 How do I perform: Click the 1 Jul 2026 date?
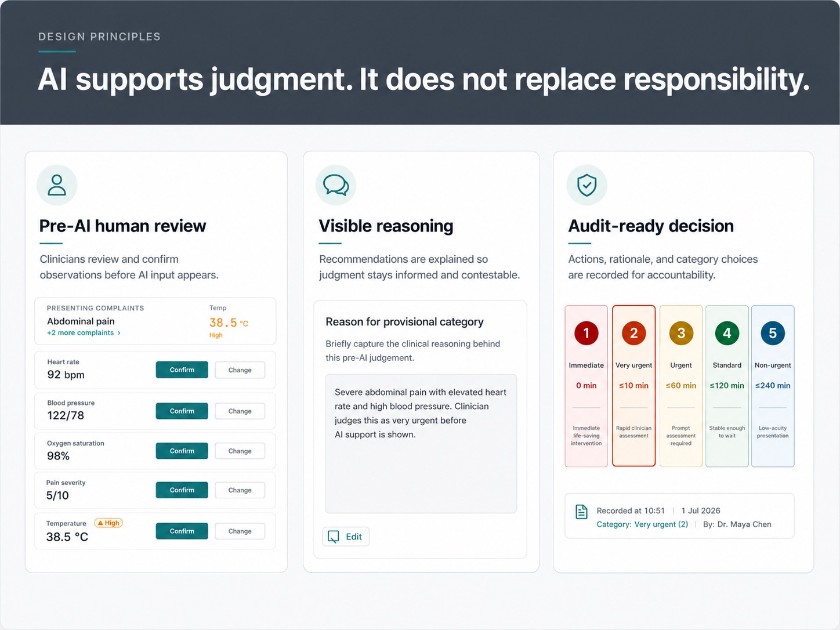point(701,510)
